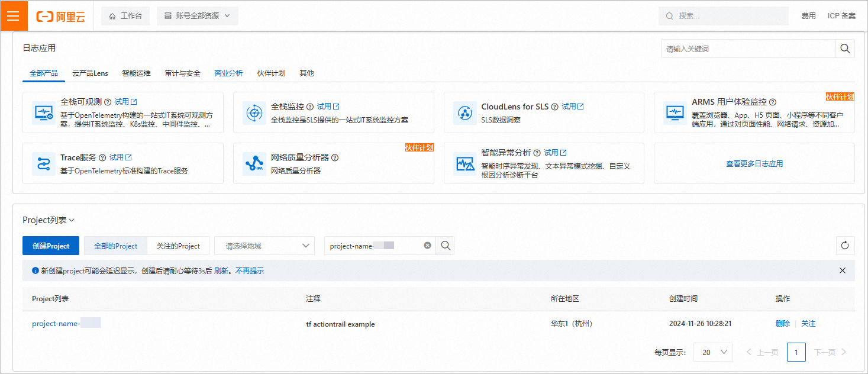
Task: Click the 全栈监控 app icon
Action: [x=254, y=112]
